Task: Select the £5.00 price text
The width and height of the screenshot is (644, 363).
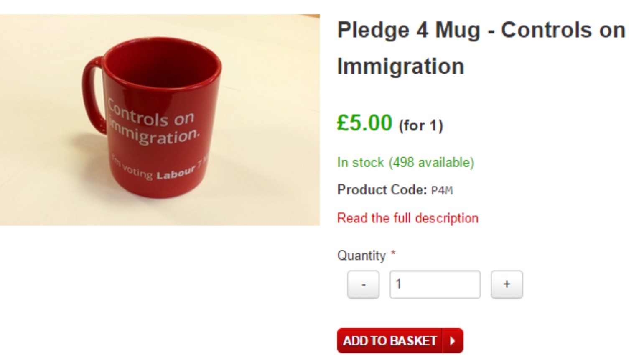Action: click(x=364, y=123)
